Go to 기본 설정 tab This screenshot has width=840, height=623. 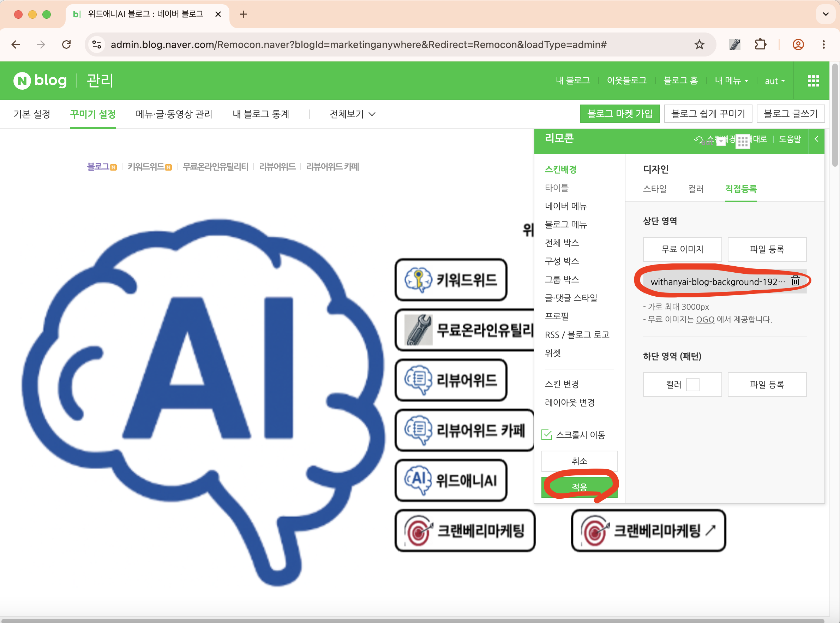coord(32,114)
